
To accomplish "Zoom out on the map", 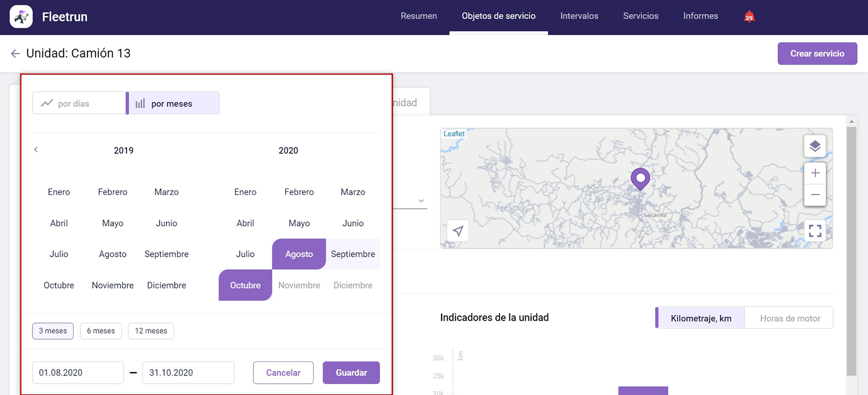I will [x=814, y=195].
